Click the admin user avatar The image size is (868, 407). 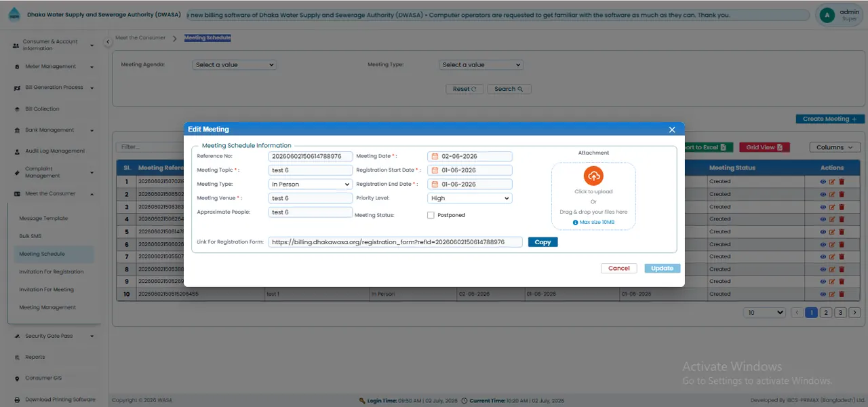(827, 16)
